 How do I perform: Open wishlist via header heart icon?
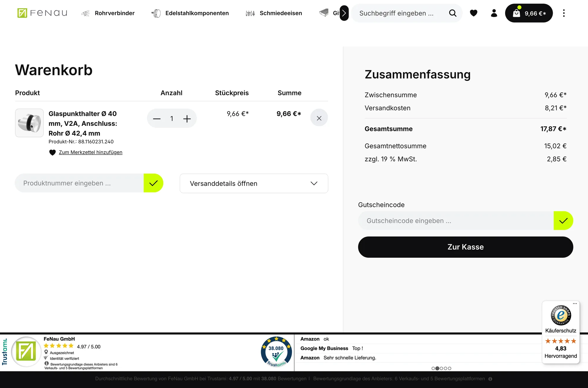point(473,13)
